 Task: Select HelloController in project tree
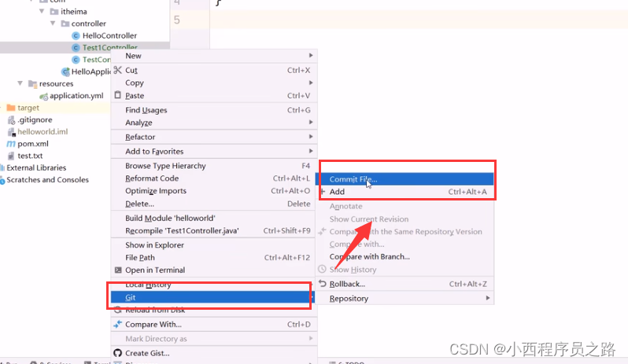[109, 35]
